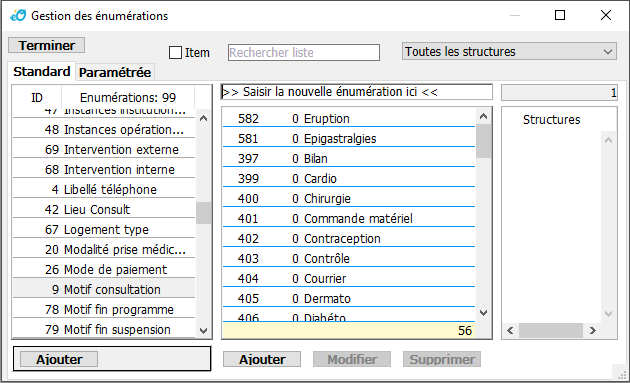630x383 pixels.
Task: Click the Saisir la nouvelle énumération field
Action: (356, 92)
